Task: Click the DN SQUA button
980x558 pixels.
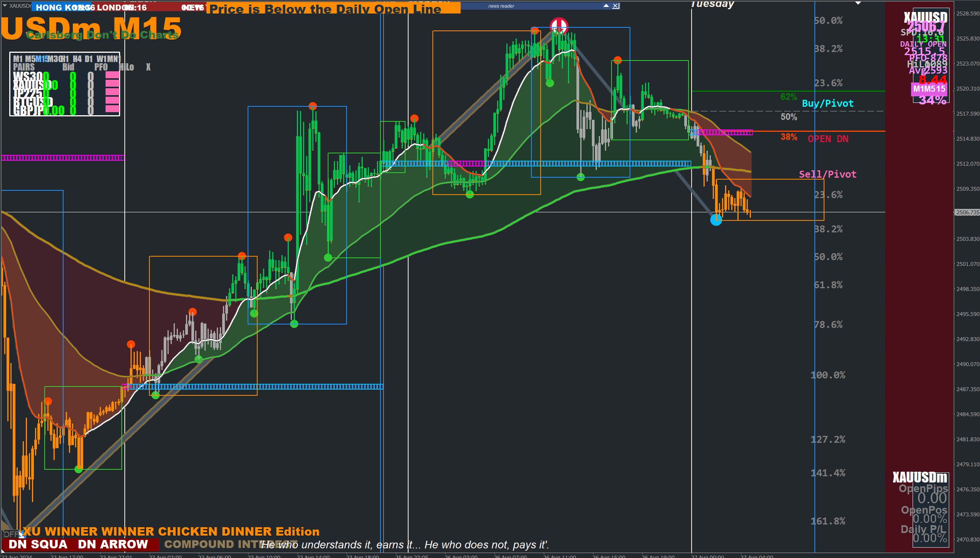Action: pyautogui.click(x=38, y=544)
